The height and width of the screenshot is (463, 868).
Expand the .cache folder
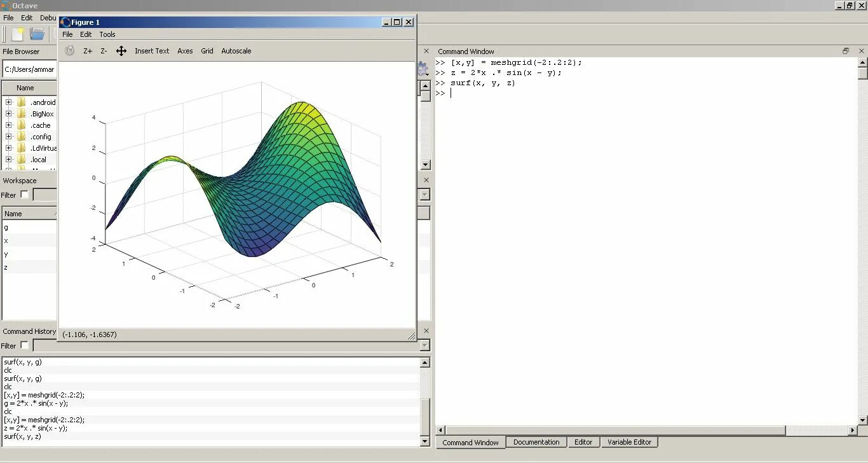pyautogui.click(x=9, y=125)
